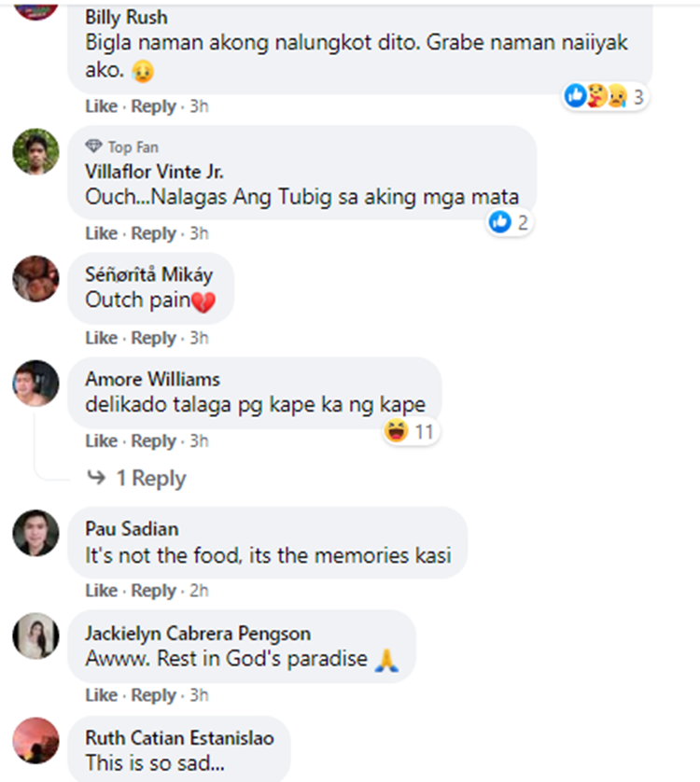The height and width of the screenshot is (782, 700).
Task: Like Pau Sadian's comment
Action: 102,591
